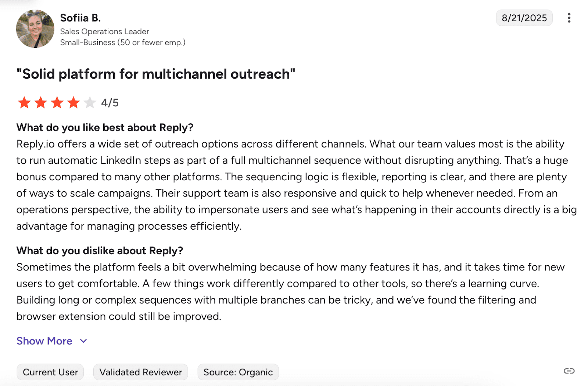Click the Source: Organic tag
This screenshot has height=386, width=588.
238,372
